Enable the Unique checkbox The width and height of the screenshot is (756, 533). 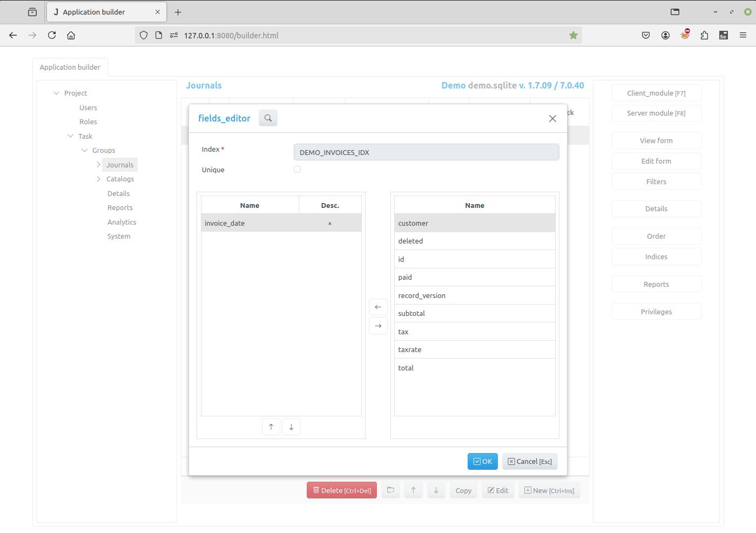tap(297, 169)
